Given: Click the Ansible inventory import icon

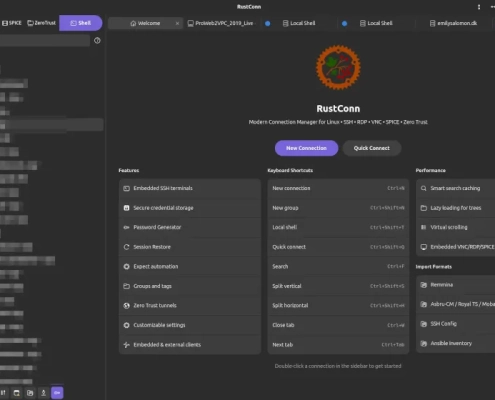Looking at the screenshot, I should tap(423, 343).
